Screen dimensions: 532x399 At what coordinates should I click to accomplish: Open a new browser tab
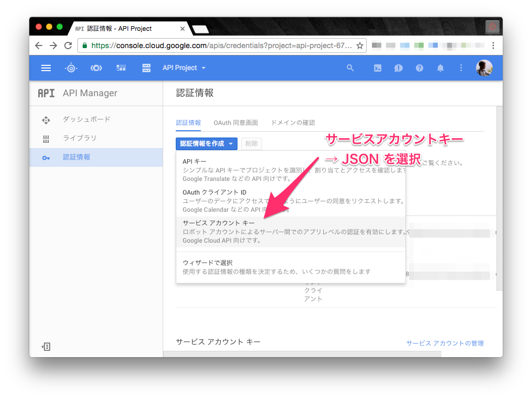[x=200, y=29]
